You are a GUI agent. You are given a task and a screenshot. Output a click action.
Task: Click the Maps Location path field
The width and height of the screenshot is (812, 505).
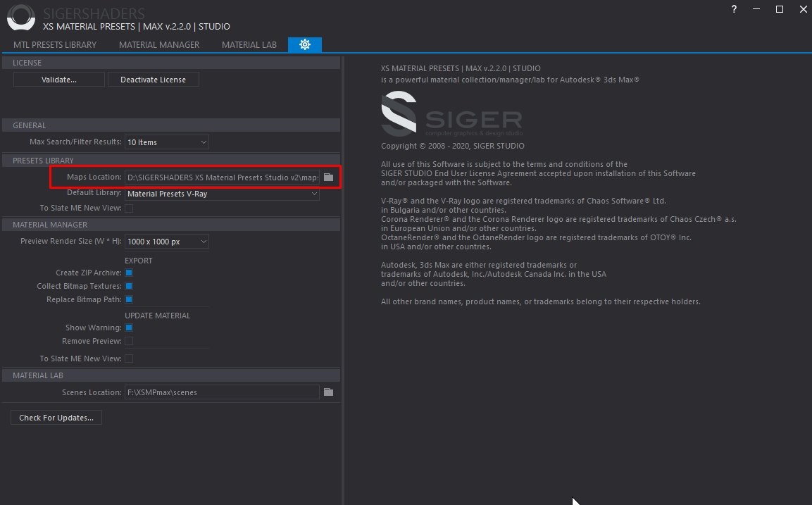coord(222,177)
